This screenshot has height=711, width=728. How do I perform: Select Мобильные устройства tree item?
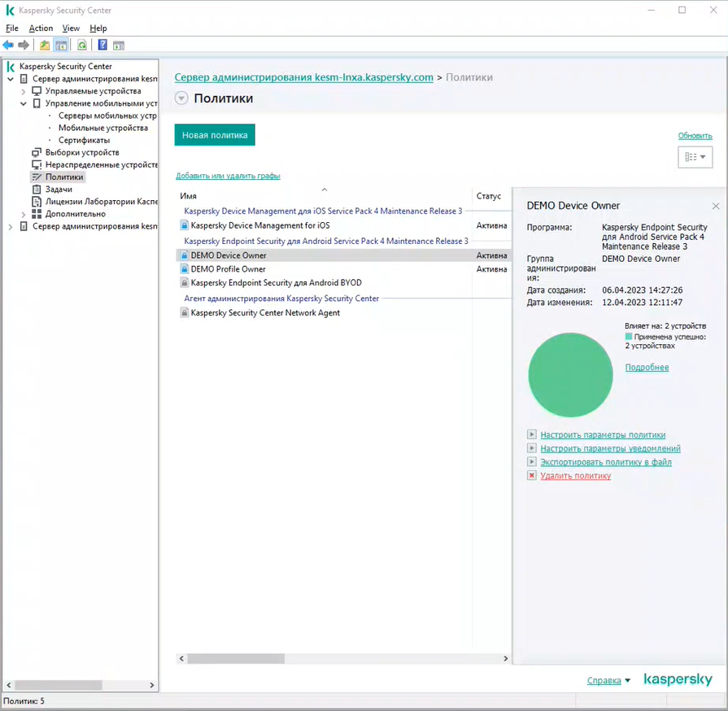coord(103,128)
